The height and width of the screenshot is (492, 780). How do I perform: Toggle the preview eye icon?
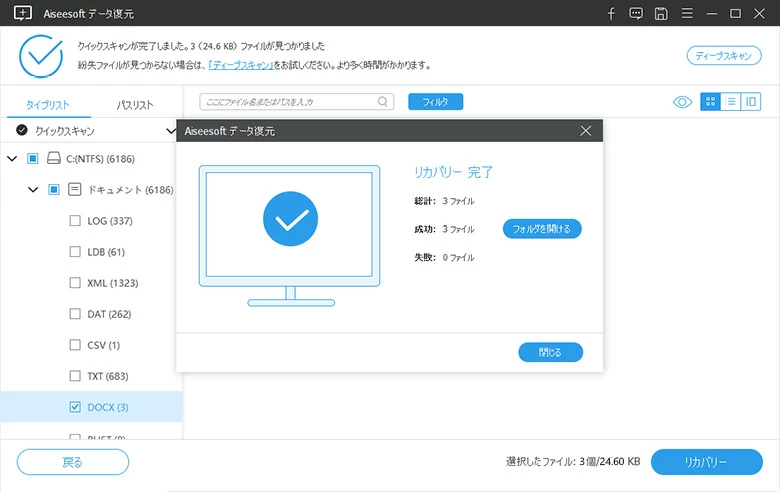coord(682,101)
